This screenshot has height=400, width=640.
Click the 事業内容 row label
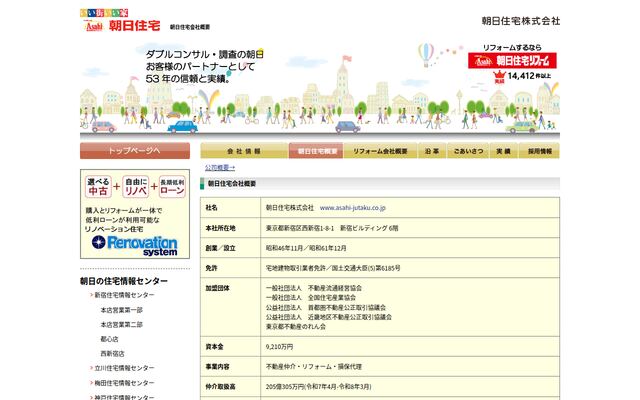pyautogui.click(x=218, y=367)
